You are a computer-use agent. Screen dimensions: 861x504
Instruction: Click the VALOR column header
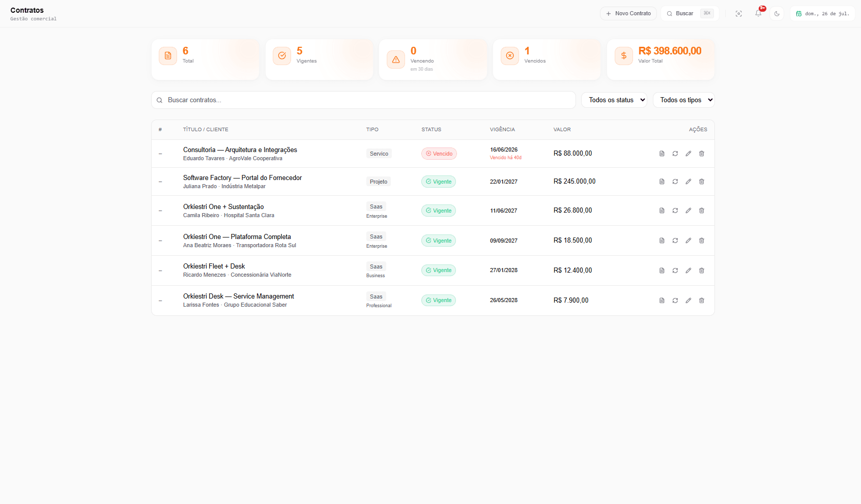pyautogui.click(x=562, y=130)
